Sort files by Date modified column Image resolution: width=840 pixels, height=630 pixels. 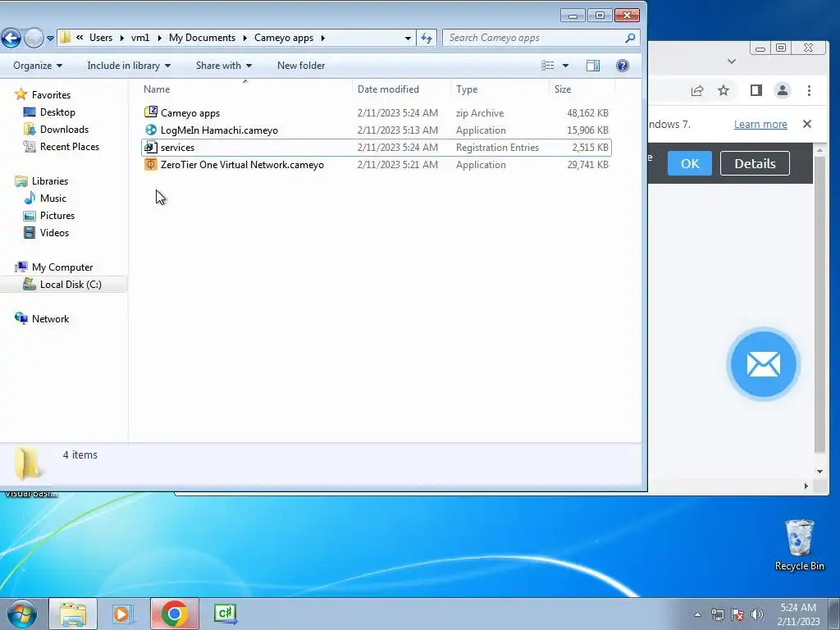[401, 89]
